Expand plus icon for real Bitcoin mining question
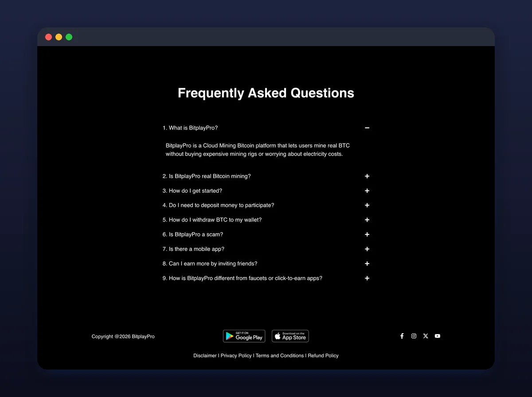 367,176
